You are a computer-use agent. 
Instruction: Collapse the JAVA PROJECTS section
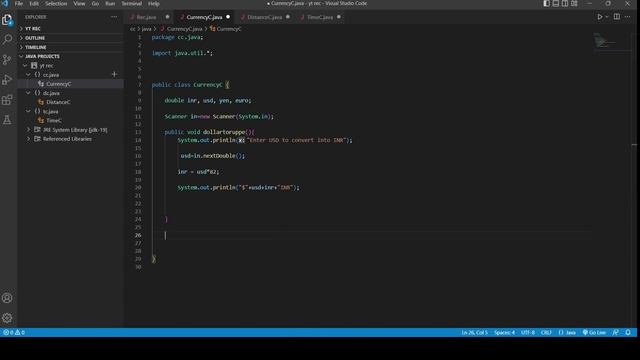click(x=70, y=56)
